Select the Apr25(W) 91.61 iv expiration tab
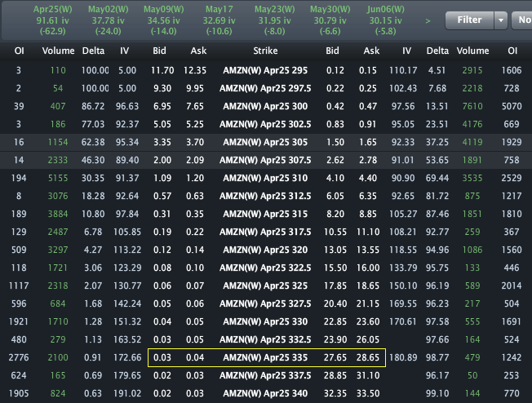Image resolution: width=532 pixels, height=403 pixels. 52,20
